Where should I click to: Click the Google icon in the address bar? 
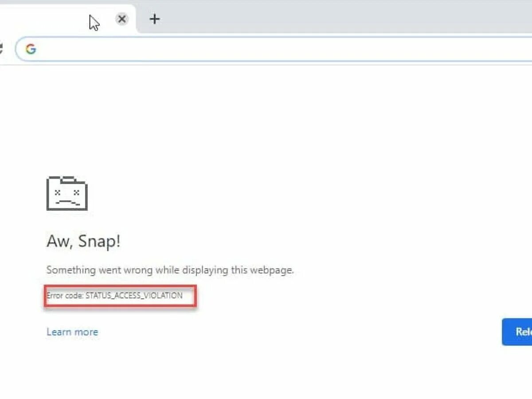pyautogui.click(x=31, y=49)
